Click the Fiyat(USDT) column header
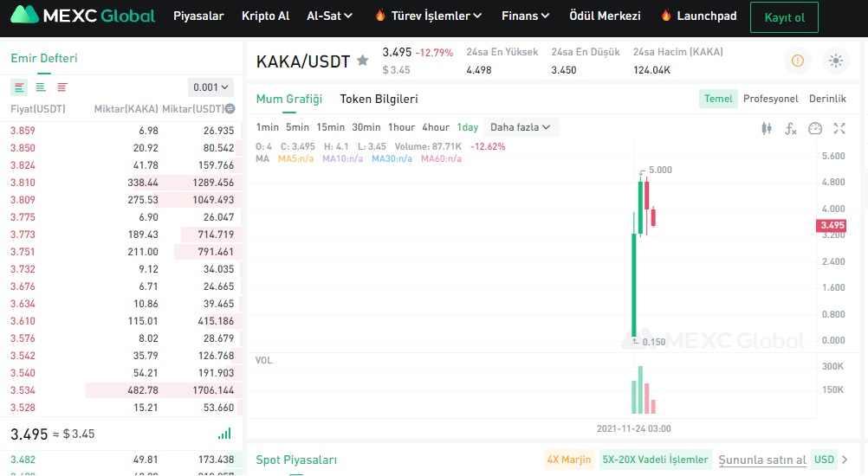This screenshot has width=868, height=476. point(38,109)
